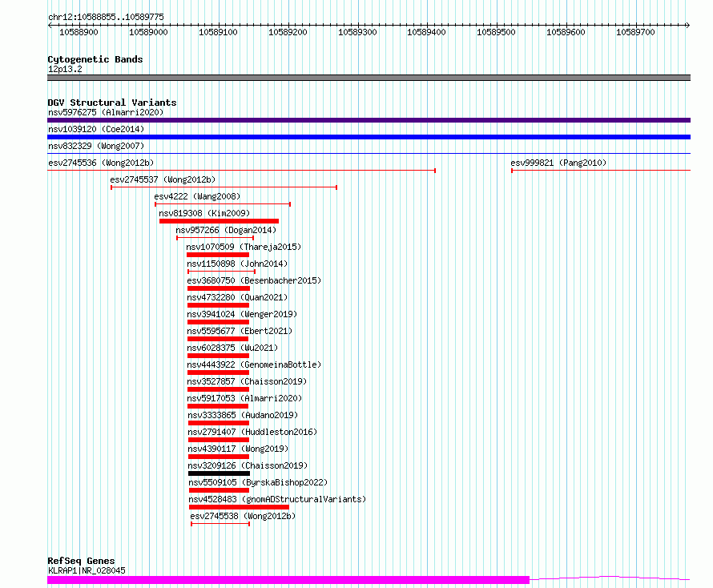This screenshot has width=713, height=588.
Task: Click esv4222 (Wang2008) variant label
Action: click(x=197, y=196)
